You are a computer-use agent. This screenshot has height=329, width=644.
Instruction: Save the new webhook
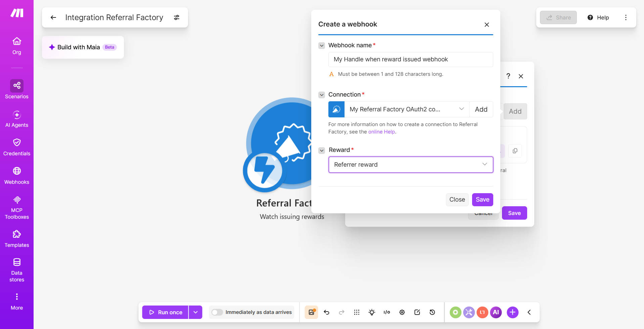pos(482,200)
